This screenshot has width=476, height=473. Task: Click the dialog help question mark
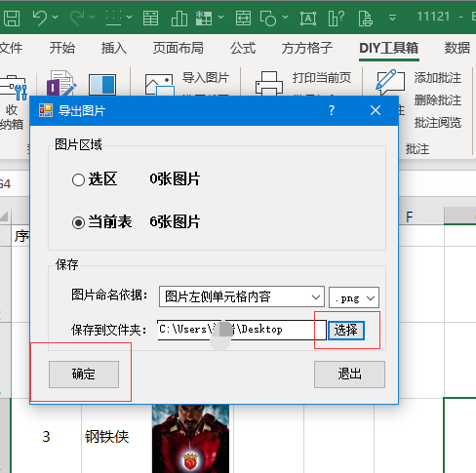point(332,110)
